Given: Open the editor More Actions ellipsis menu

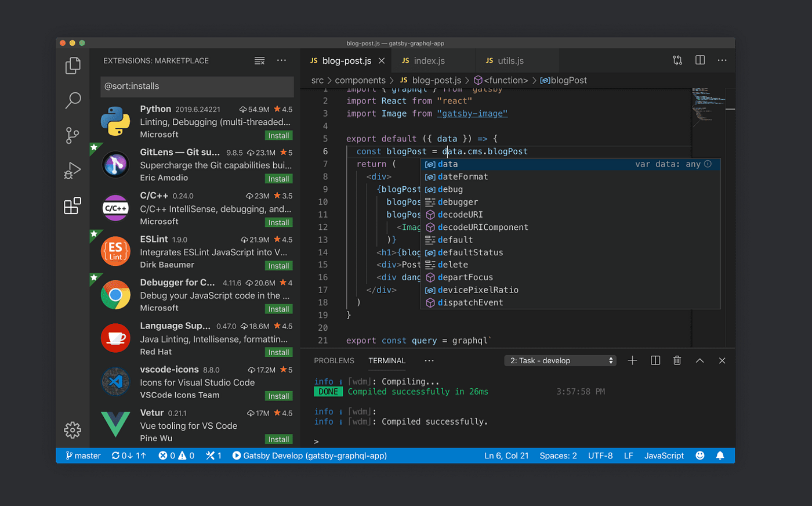Looking at the screenshot, I should pos(722,60).
